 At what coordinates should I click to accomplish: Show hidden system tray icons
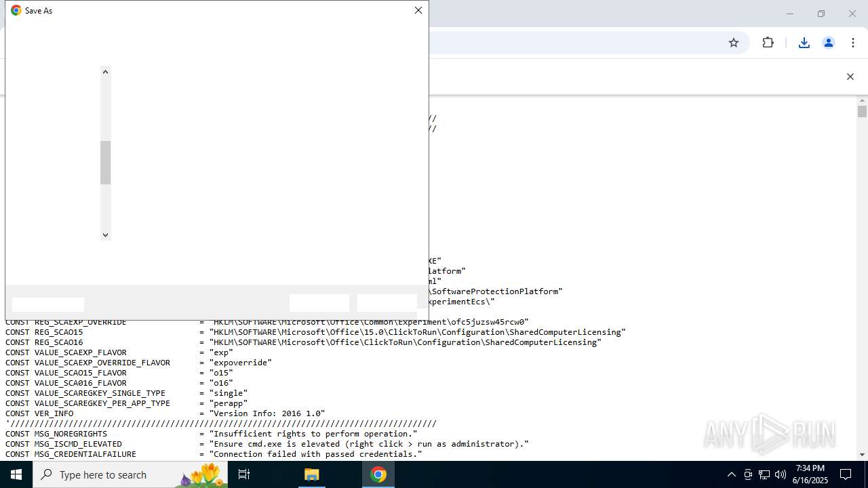point(731,474)
